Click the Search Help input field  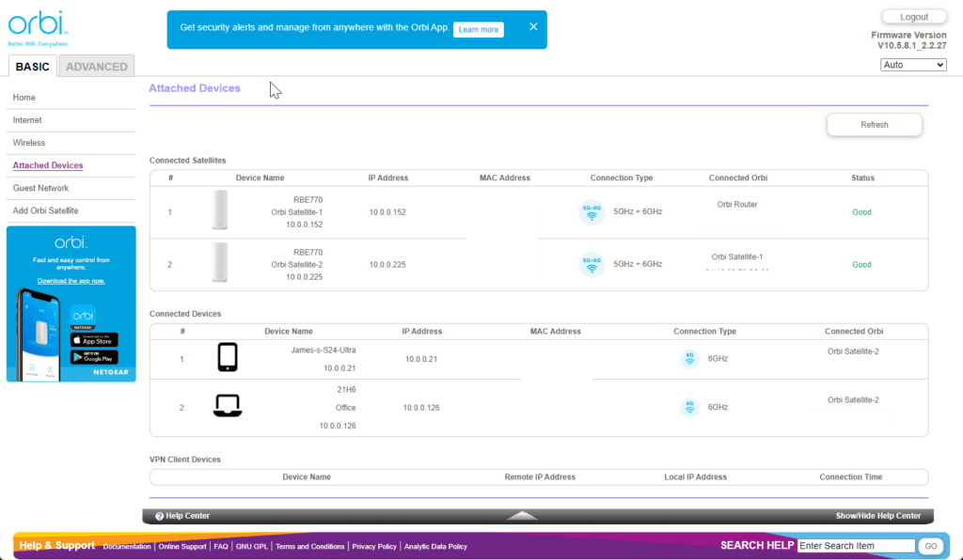(855, 546)
